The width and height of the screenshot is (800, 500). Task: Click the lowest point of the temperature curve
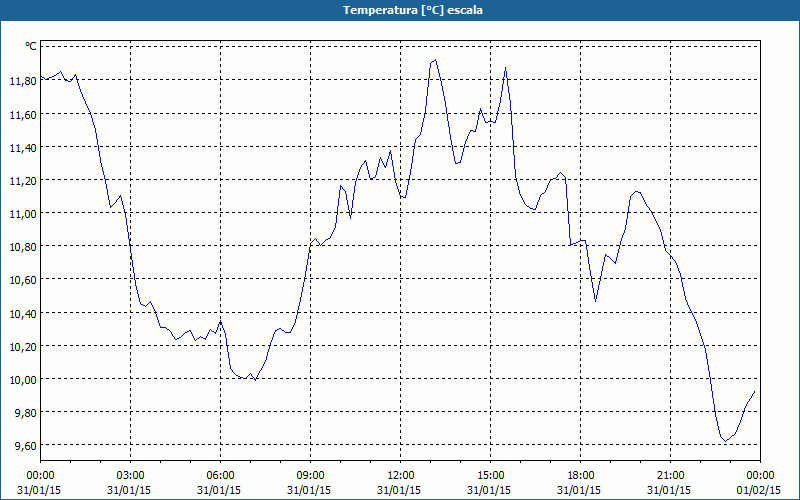tap(725, 441)
